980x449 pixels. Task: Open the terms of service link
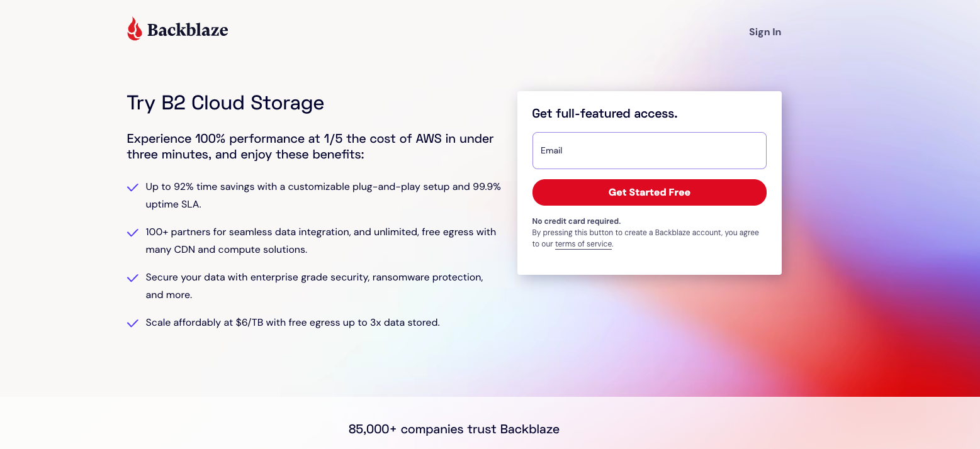pos(583,244)
